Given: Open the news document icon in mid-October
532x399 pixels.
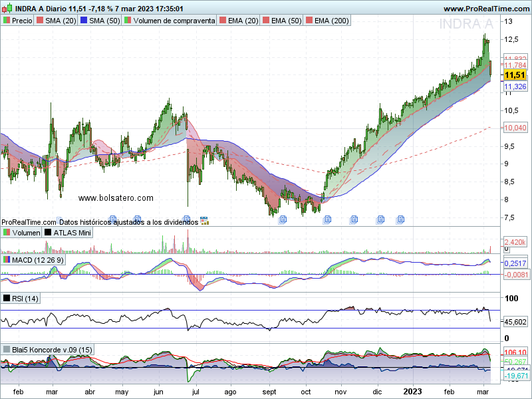Looking at the screenshot, I should tap(327, 219).
